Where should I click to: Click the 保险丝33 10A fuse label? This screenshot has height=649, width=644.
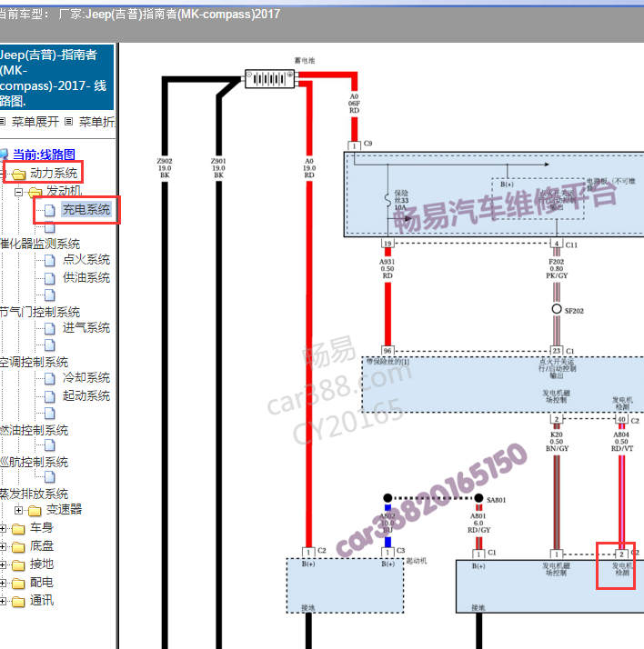401,200
